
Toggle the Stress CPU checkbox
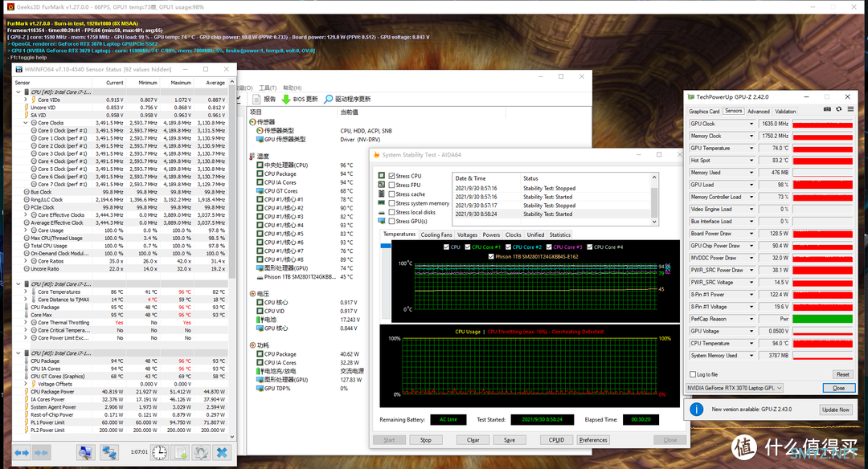392,176
